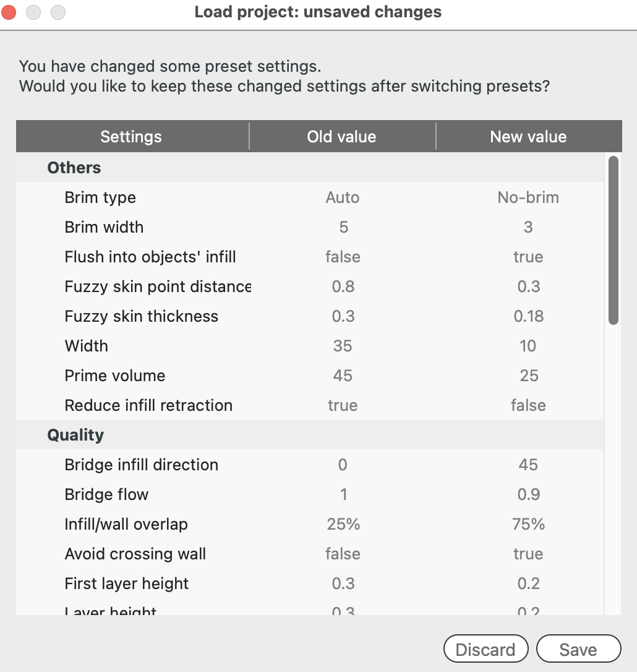Click the Discard button
This screenshot has height=672, width=637.
[x=485, y=648]
